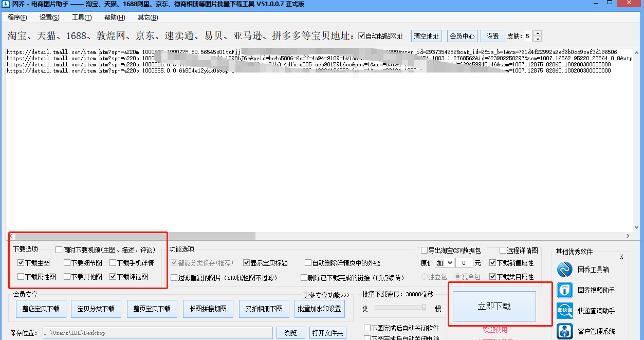This screenshot has width=644, height=340.
Task: Toggle 自动粘贴网址 checkbox
Action: tap(362, 36)
